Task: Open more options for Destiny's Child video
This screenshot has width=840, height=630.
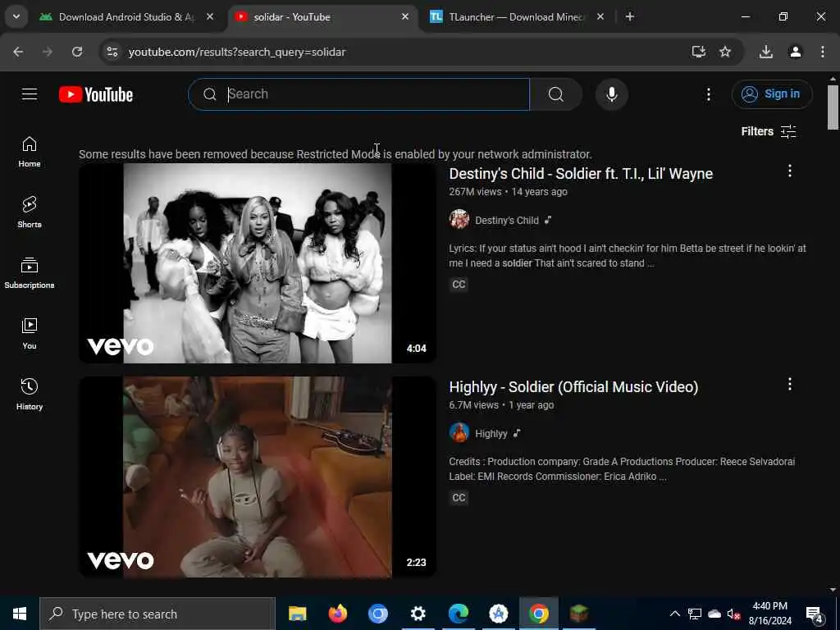Action: (790, 171)
